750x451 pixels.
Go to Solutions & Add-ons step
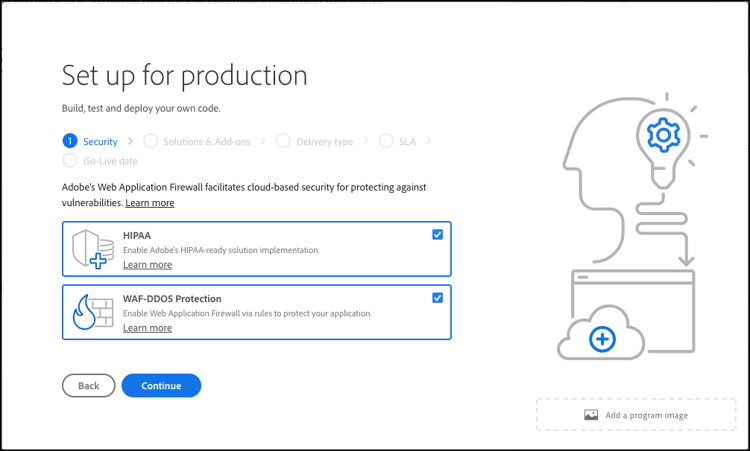[206, 142]
